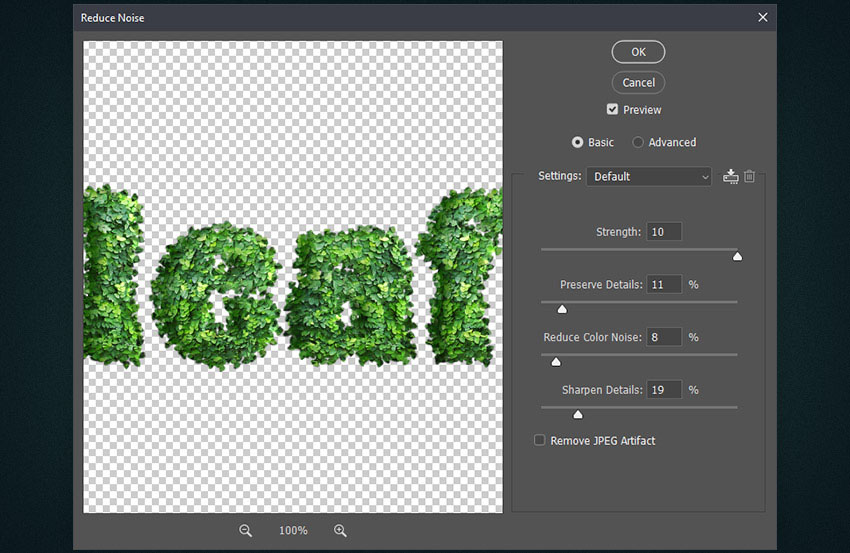Click the Strength slider handle
Screen dimensions: 850x553
click(737, 256)
